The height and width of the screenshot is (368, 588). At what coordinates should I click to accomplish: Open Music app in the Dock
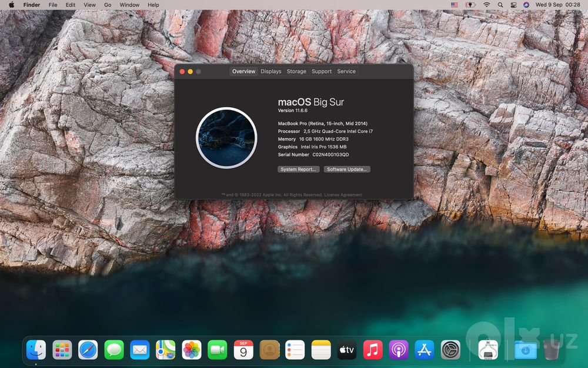point(373,350)
